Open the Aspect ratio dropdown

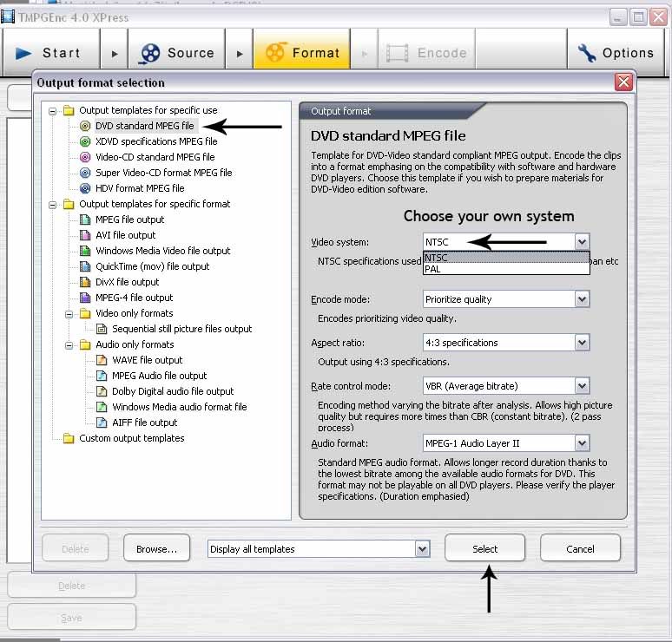(582, 343)
